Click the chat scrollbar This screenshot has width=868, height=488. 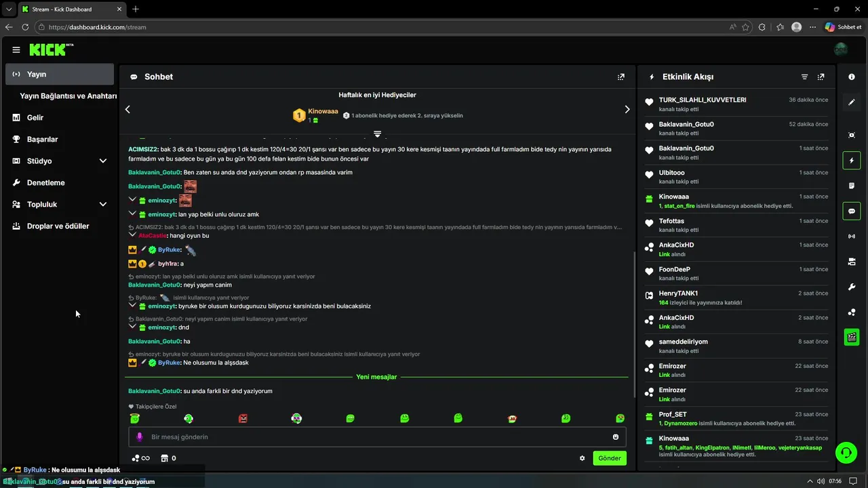coord(633,325)
